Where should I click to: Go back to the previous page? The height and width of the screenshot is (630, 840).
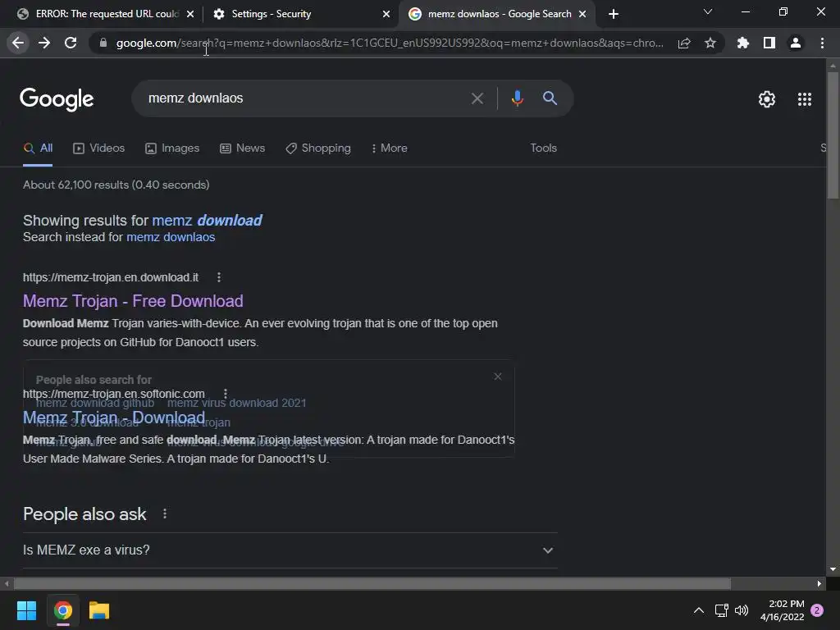(18, 43)
